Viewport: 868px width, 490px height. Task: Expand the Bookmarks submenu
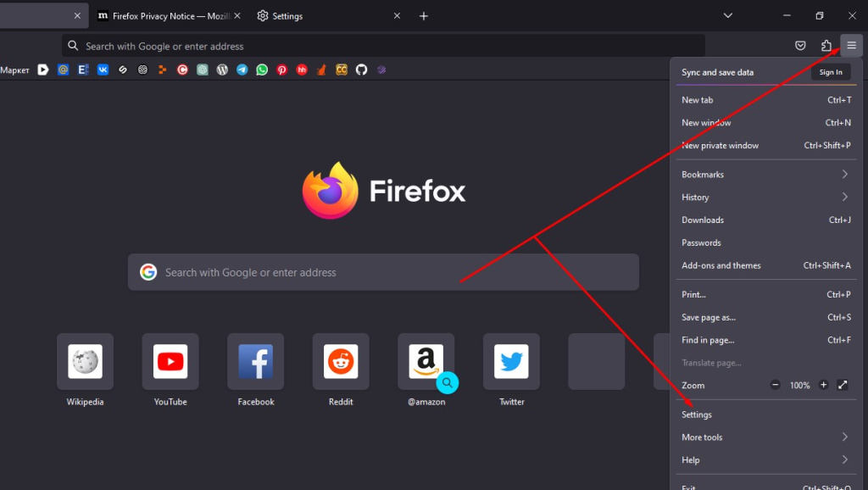[x=766, y=175]
